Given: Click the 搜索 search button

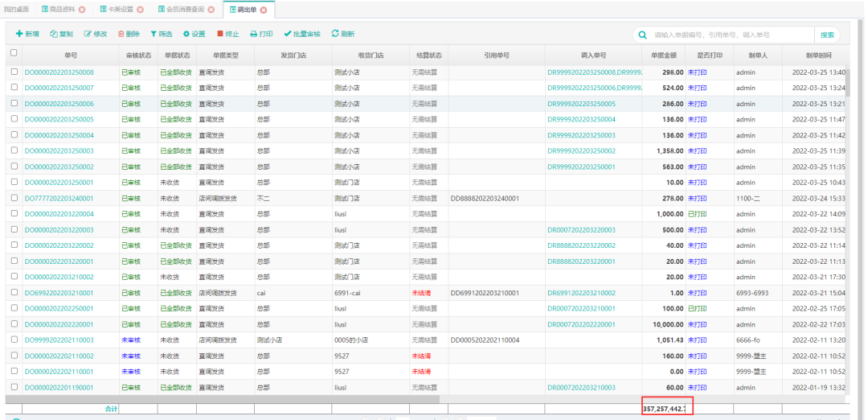Looking at the screenshot, I should (827, 35).
